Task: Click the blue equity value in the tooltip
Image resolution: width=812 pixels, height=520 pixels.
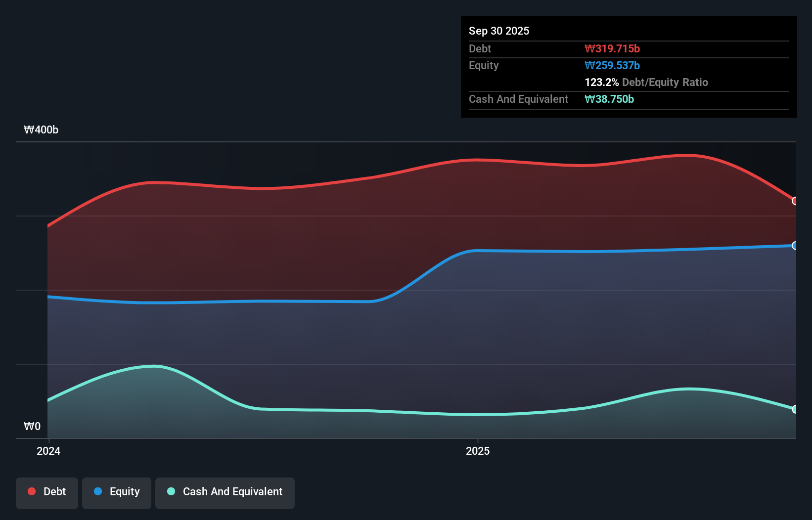Action: 612,65
